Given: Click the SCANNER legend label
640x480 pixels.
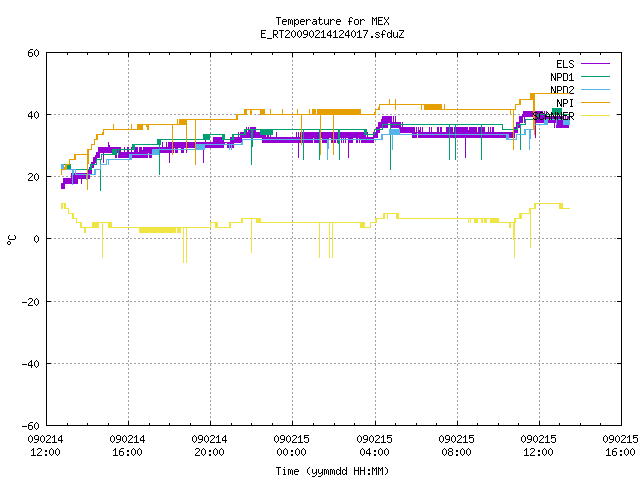Looking at the screenshot, I should tap(553, 116).
